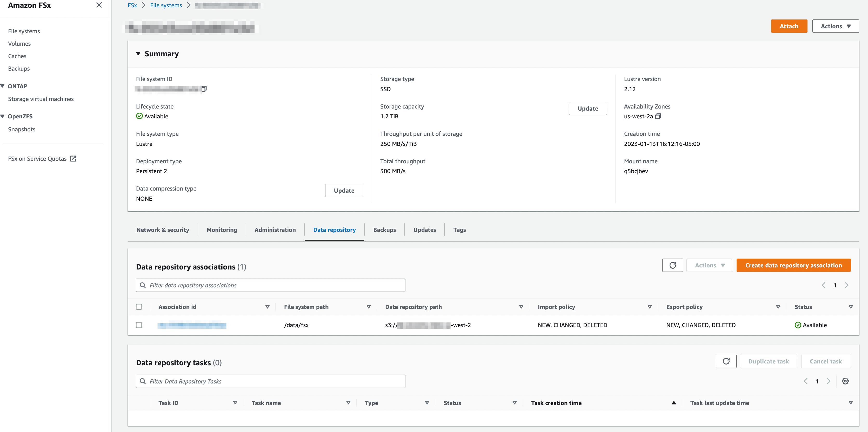Sort by Export policy column arrow
This screenshot has height=432, width=868.
(778, 307)
